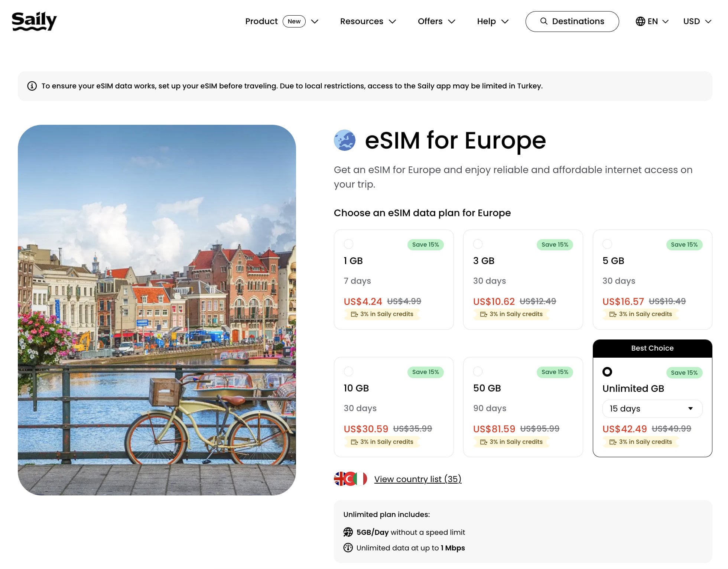Click the strikethrough US$49.99 price

pos(672,429)
